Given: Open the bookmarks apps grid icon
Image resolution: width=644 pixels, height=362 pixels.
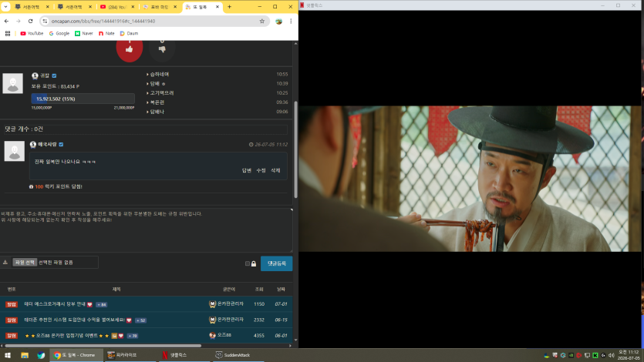Looking at the screenshot, I should (x=8, y=34).
